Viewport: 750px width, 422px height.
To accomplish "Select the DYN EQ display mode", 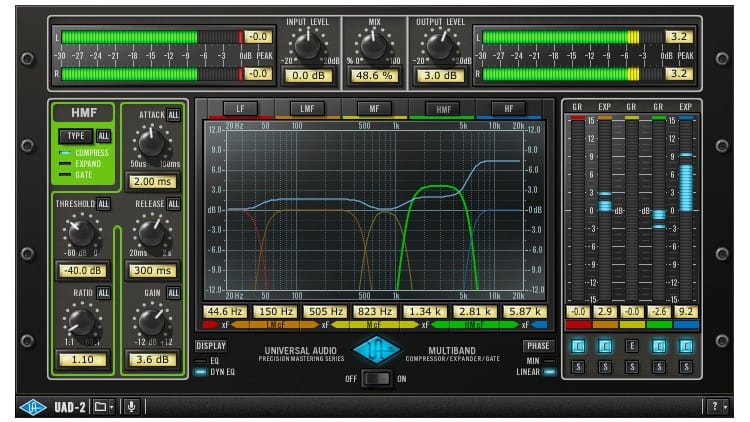I will pos(215,372).
